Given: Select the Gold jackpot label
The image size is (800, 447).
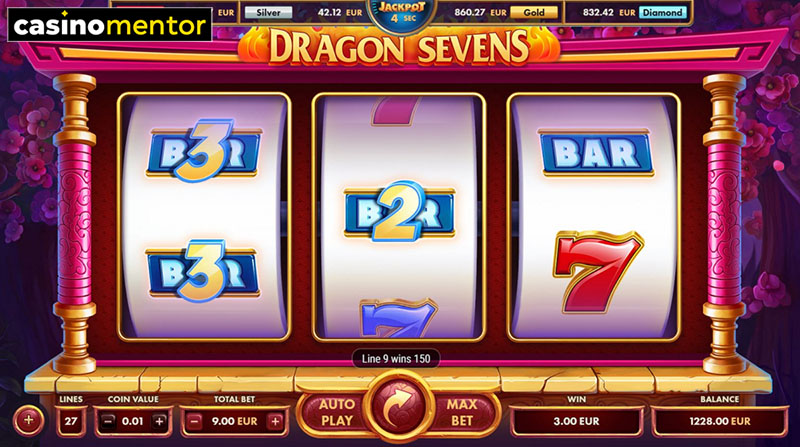Looking at the screenshot, I should [x=534, y=12].
